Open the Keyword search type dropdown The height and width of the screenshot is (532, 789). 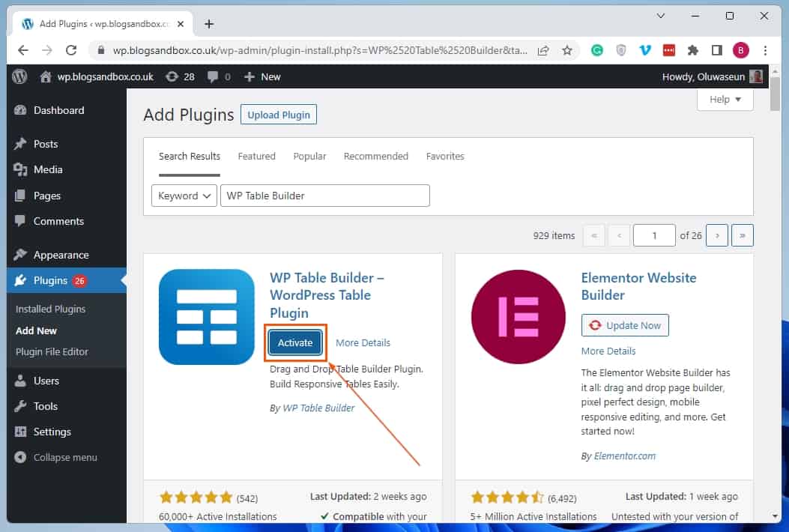[x=184, y=196]
